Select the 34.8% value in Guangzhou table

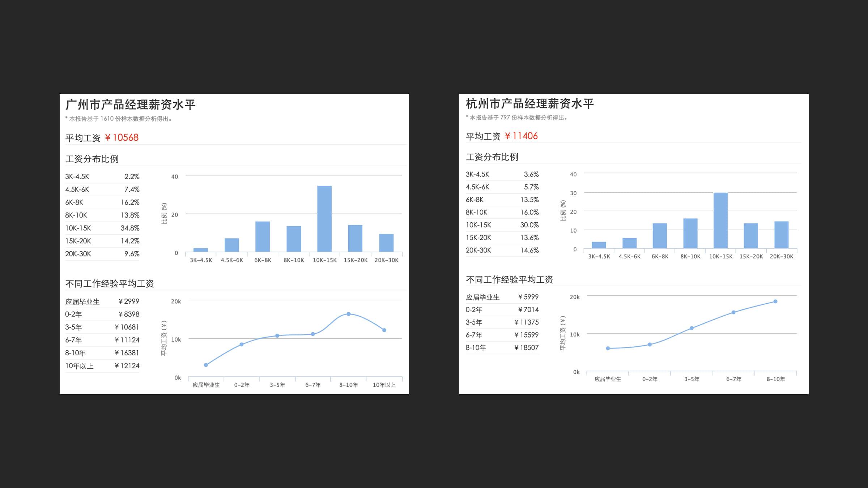pos(130,228)
